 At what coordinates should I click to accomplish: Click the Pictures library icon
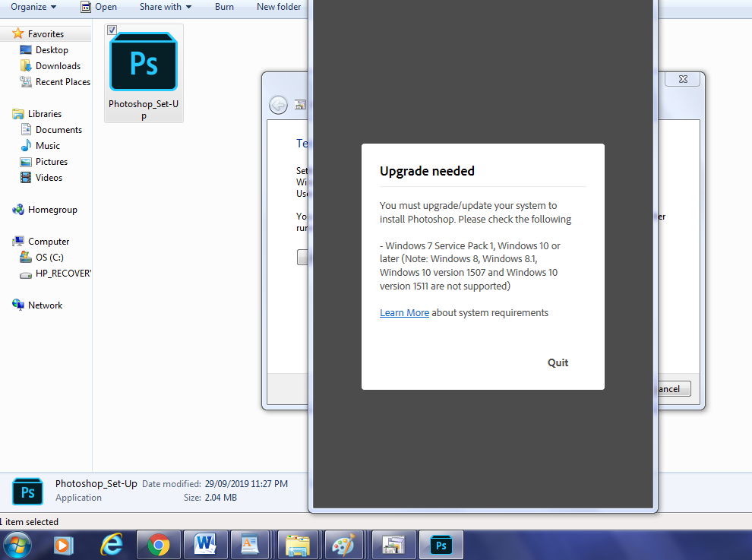pos(26,162)
